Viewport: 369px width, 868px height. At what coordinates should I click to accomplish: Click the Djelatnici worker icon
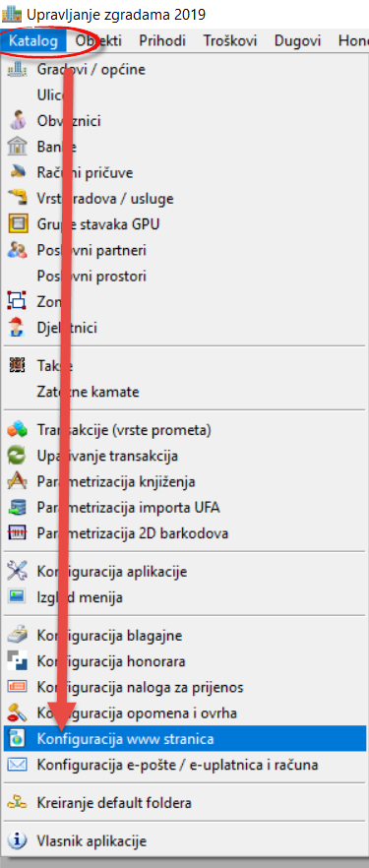[x=16, y=328]
